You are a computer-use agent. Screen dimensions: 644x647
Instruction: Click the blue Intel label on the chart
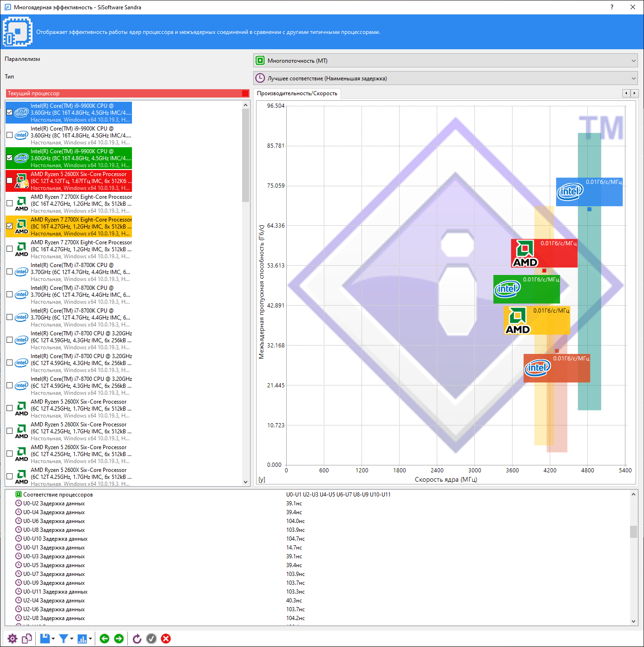click(589, 192)
